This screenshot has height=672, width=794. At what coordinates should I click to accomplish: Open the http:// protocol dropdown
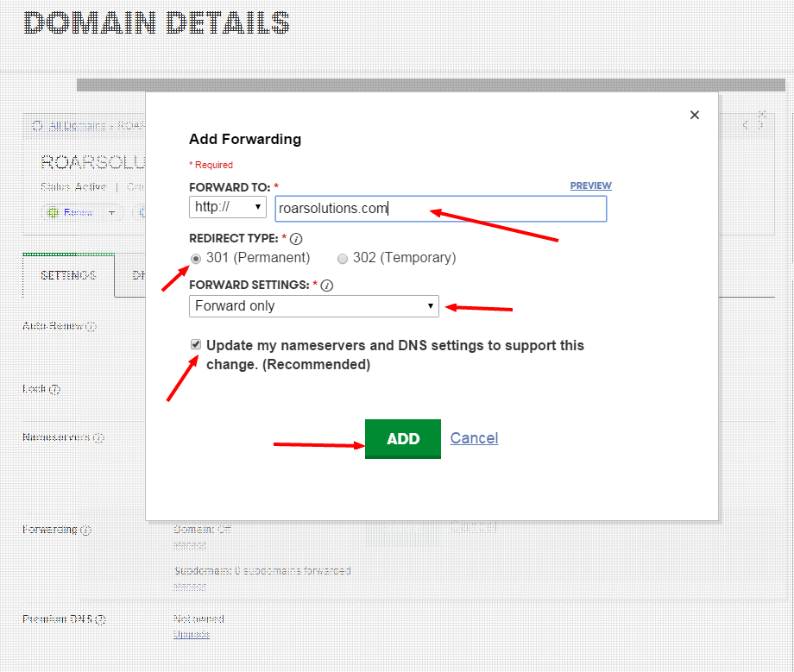[227, 208]
